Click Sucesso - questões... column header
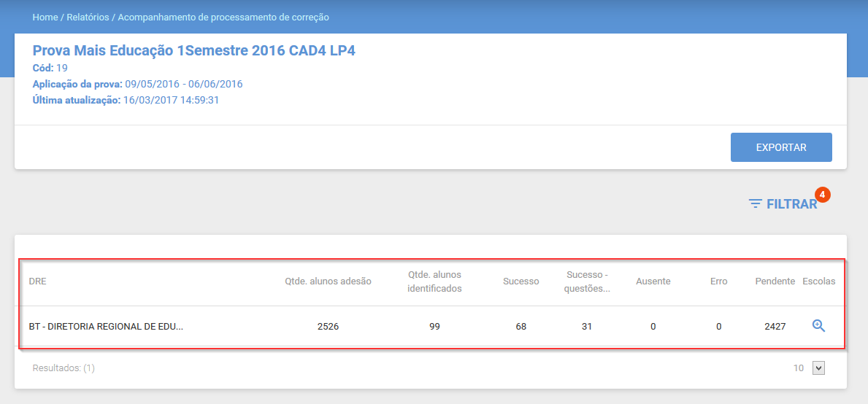 pyautogui.click(x=588, y=281)
